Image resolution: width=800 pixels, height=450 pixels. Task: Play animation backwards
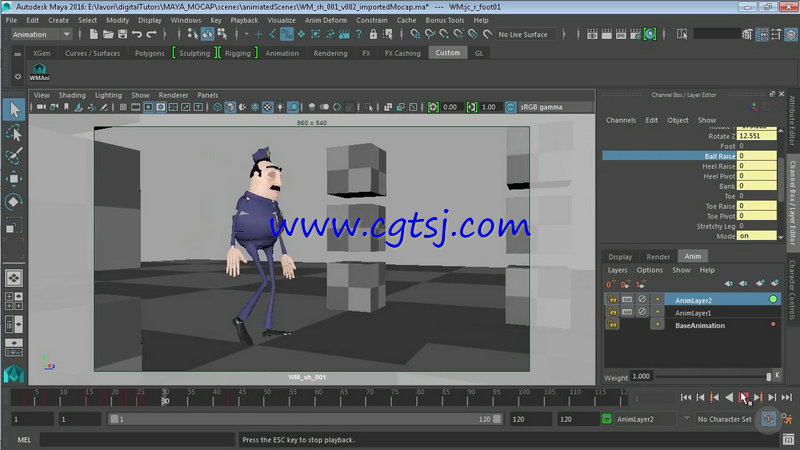pos(729,397)
